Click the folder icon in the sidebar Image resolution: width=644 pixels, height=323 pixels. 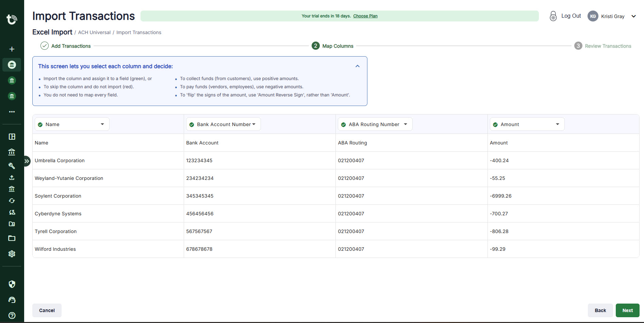tap(12, 238)
